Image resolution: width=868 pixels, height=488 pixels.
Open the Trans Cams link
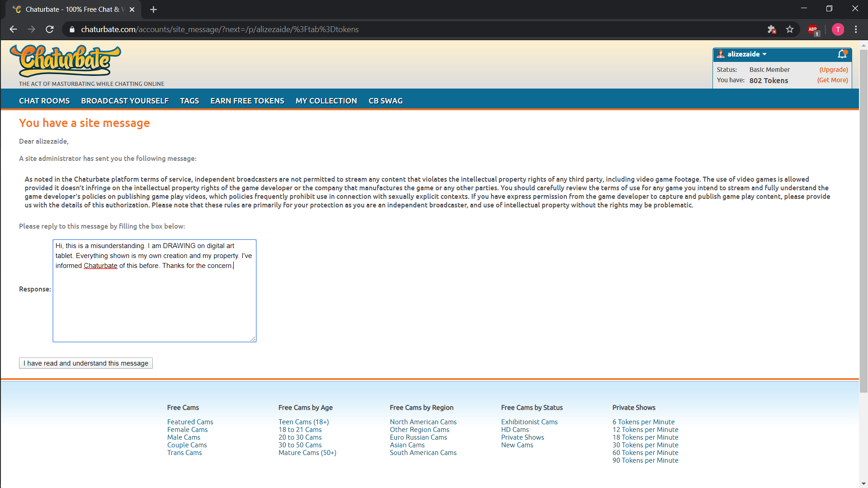pyautogui.click(x=184, y=452)
